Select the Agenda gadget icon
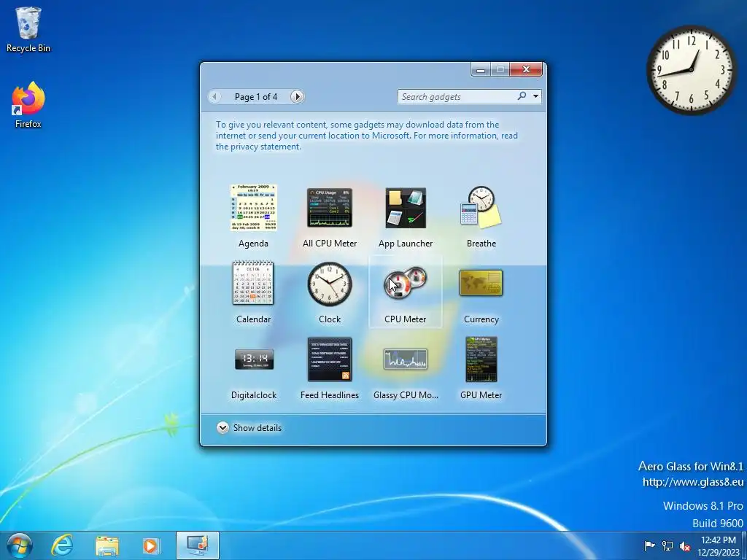747x560 pixels. pyautogui.click(x=253, y=208)
